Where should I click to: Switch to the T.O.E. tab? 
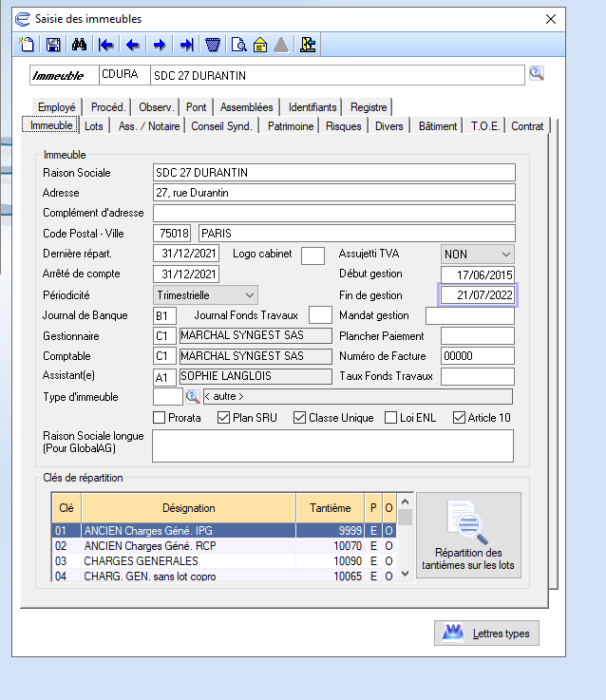coord(485,126)
